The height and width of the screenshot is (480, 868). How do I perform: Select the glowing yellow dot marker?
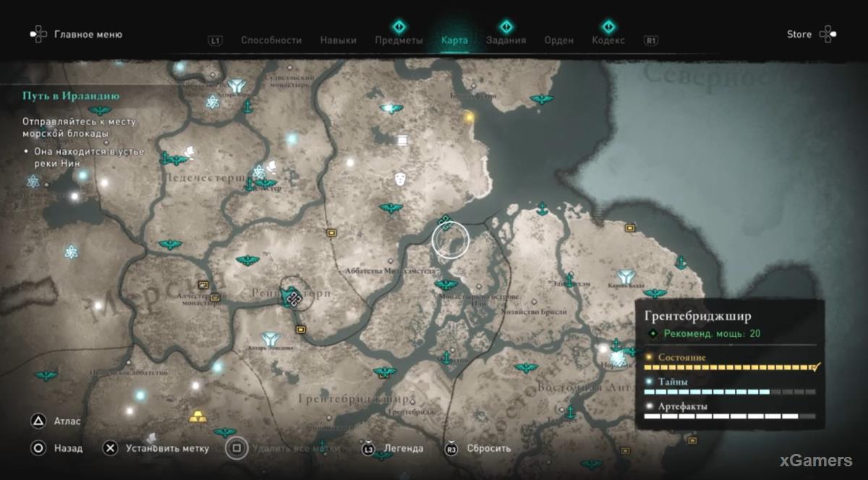pos(469,116)
